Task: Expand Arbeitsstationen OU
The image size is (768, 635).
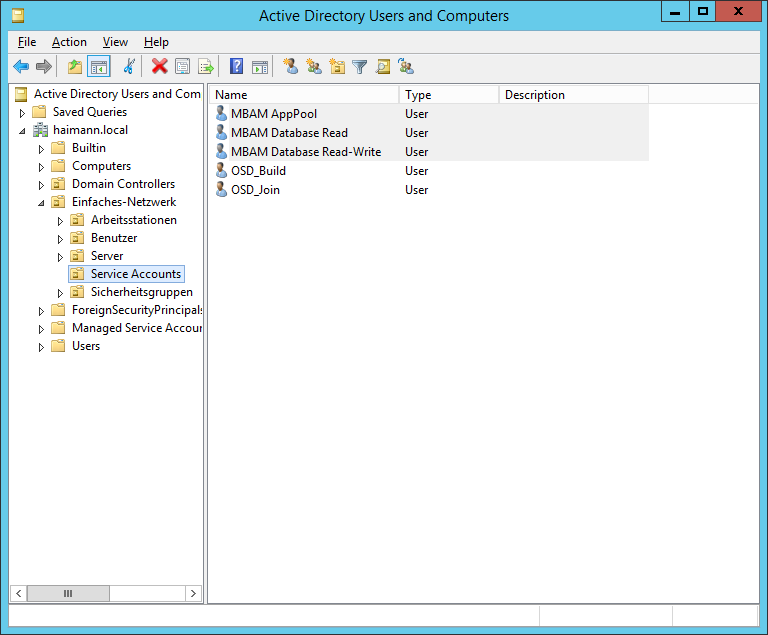Action: [x=60, y=221]
